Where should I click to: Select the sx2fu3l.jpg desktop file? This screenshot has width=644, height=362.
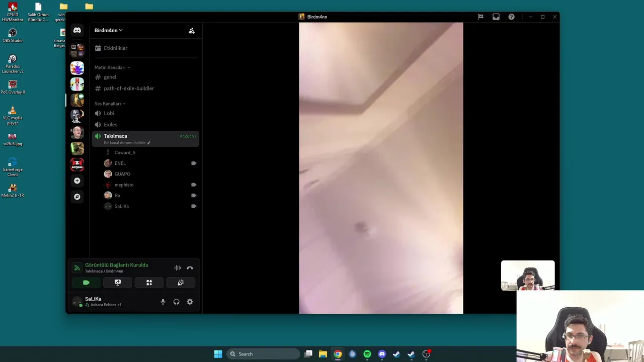(13, 139)
